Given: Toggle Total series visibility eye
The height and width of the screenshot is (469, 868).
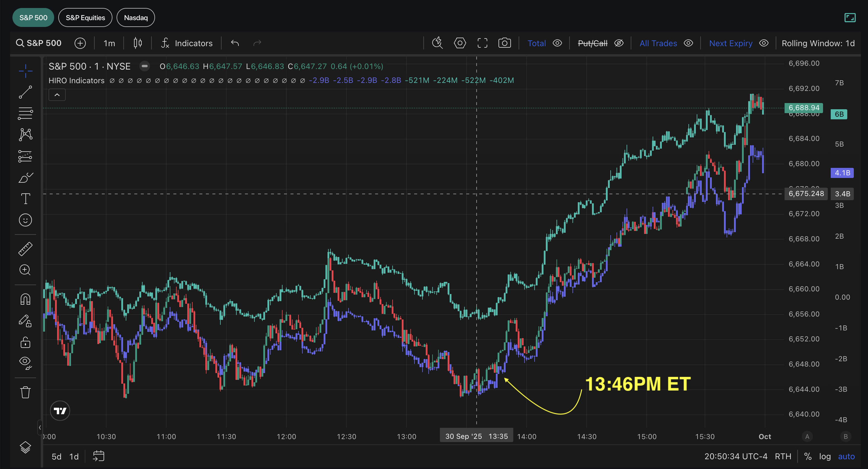Looking at the screenshot, I should point(557,43).
